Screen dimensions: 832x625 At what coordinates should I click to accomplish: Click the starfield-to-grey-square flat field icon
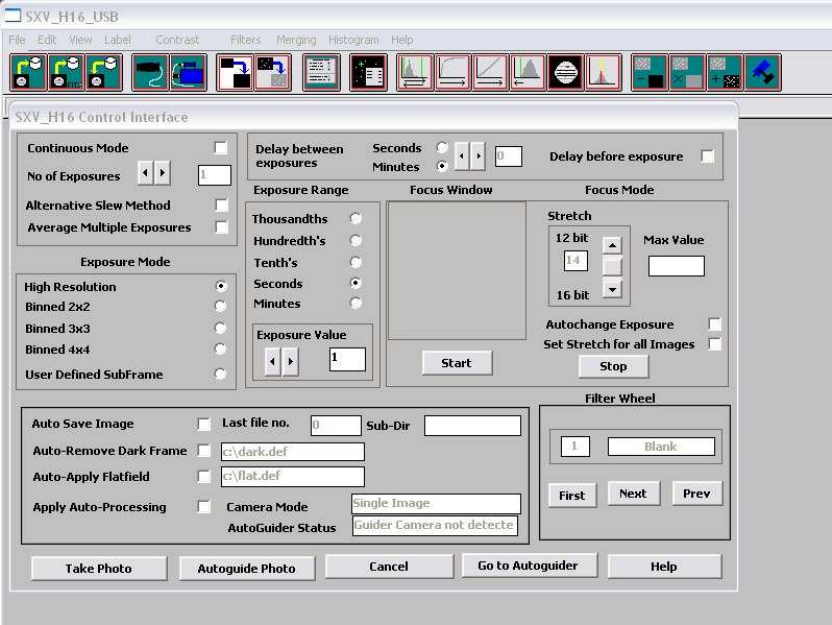[273, 72]
